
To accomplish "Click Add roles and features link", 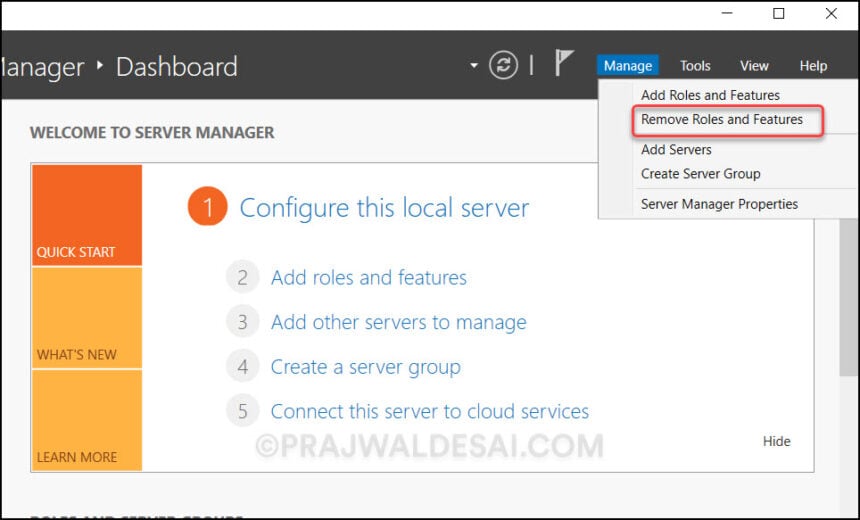I will click(369, 278).
